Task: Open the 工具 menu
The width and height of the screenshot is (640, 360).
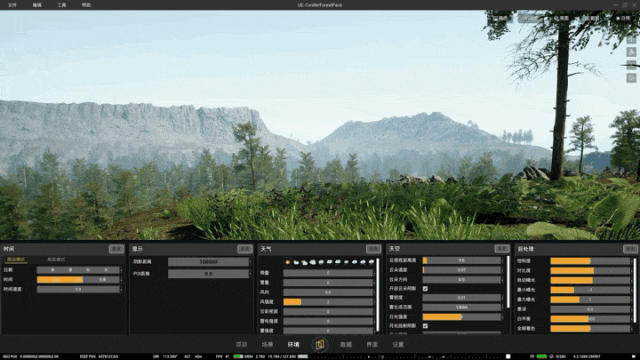Action: 62,5
